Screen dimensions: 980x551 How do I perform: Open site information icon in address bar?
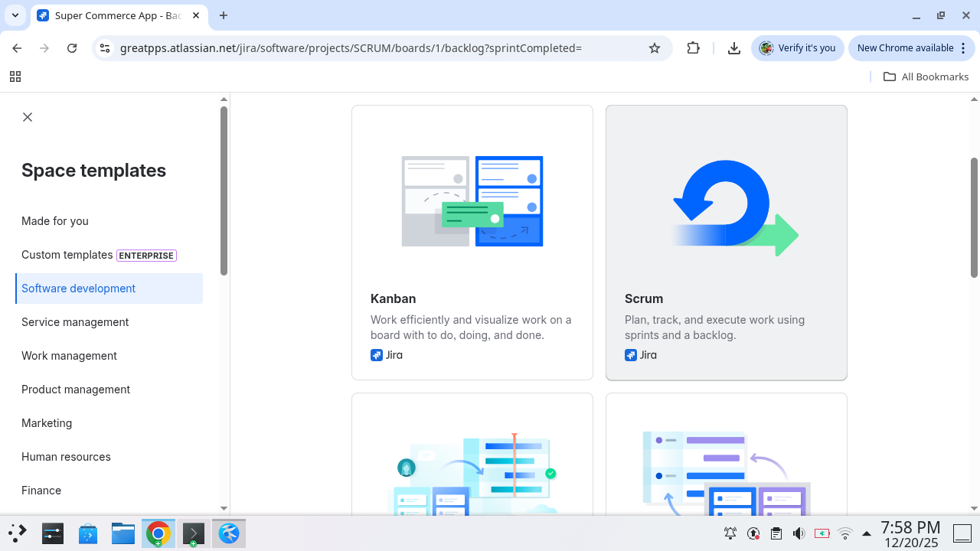(x=105, y=48)
